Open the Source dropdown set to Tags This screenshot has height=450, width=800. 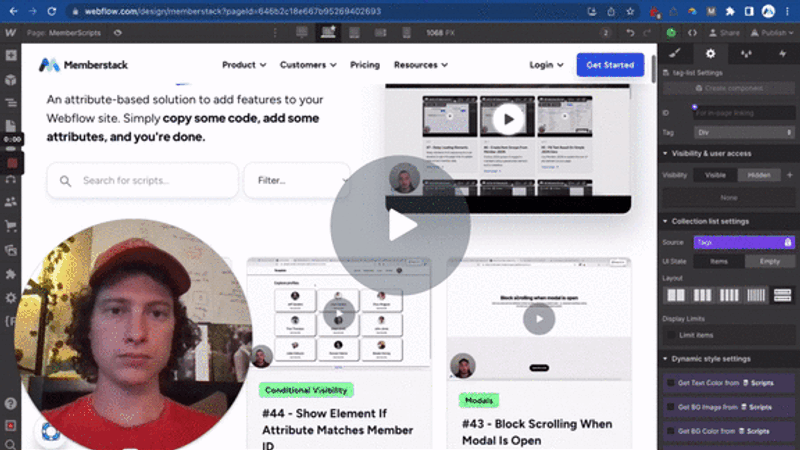(744, 242)
